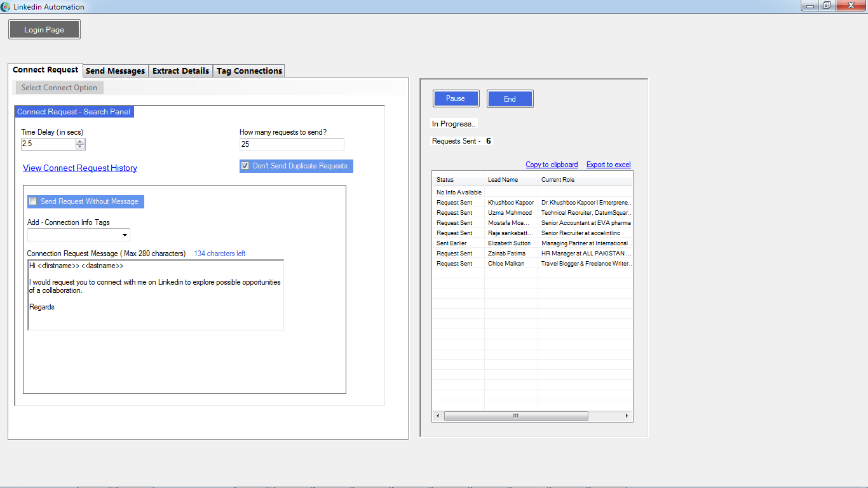Click the How many requests to send field
Screen dimensions: 868x488
coord(292,144)
